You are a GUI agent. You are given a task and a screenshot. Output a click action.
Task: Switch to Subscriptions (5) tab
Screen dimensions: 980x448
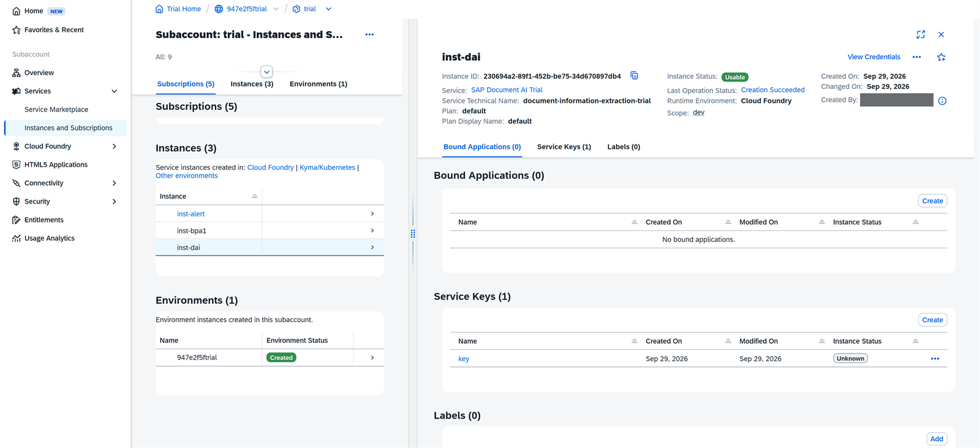coord(186,84)
